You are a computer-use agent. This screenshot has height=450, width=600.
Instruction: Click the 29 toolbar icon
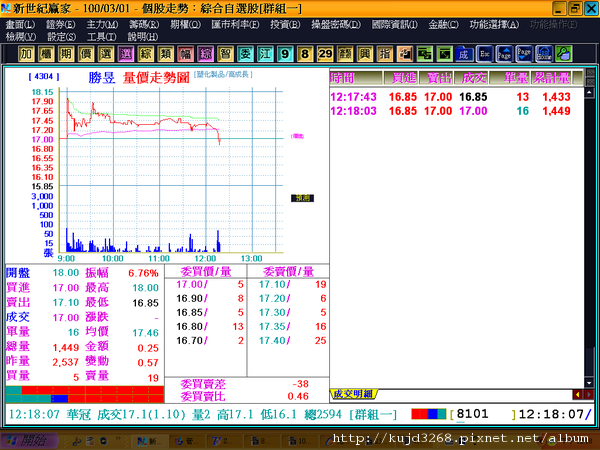[x=325, y=54]
